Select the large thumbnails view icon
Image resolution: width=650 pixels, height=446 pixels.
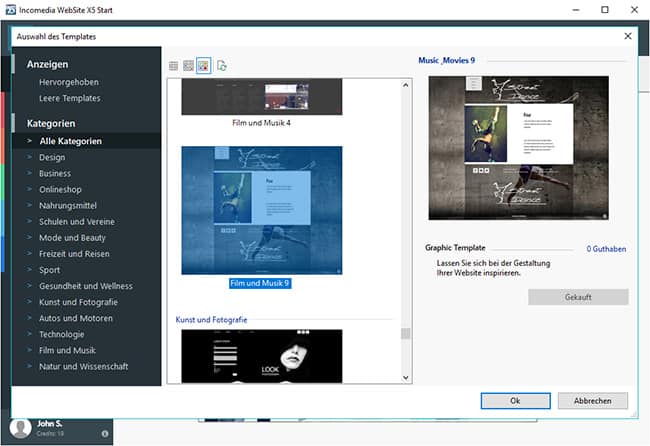coord(204,65)
